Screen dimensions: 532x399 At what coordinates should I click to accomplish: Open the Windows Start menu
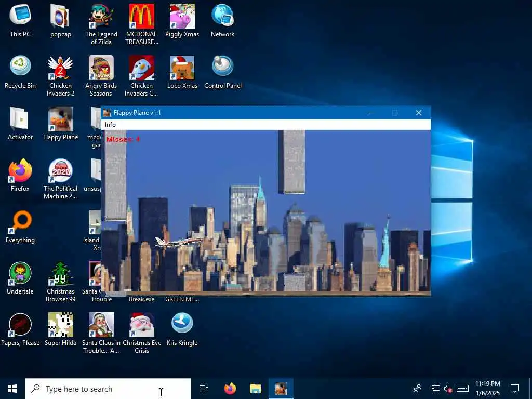pos(12,389)
